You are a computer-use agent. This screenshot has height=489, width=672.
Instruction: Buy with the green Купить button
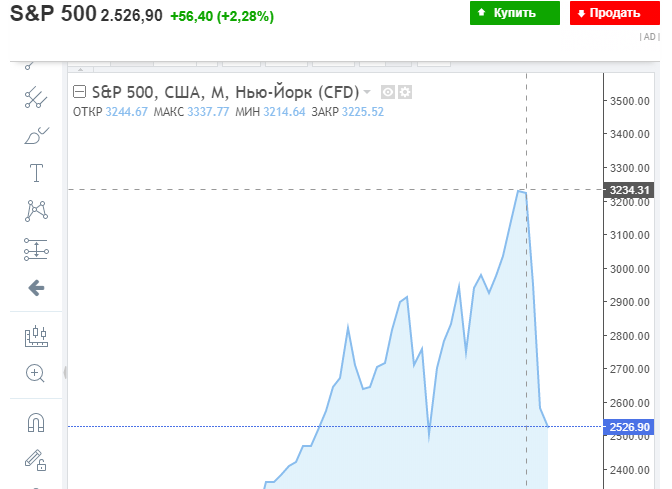pos(515,13)
